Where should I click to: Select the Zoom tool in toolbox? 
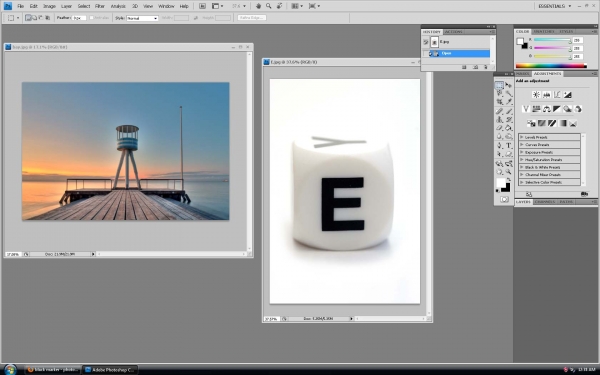click(509, 172)
